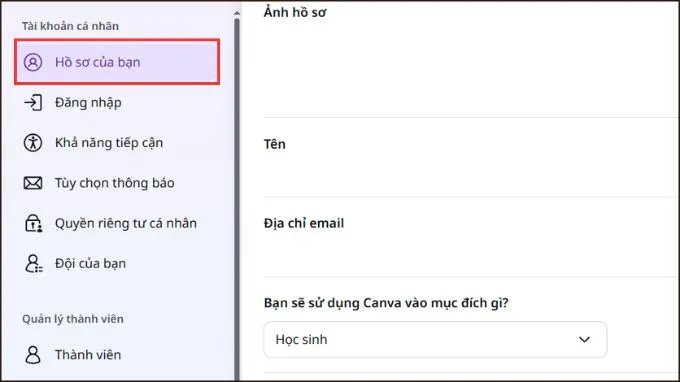Image resolution: width=680 pixels, height=382 pixels.
Task: Click the Tài khoản cá nhân heading
Action: click(x=70, y=26)
